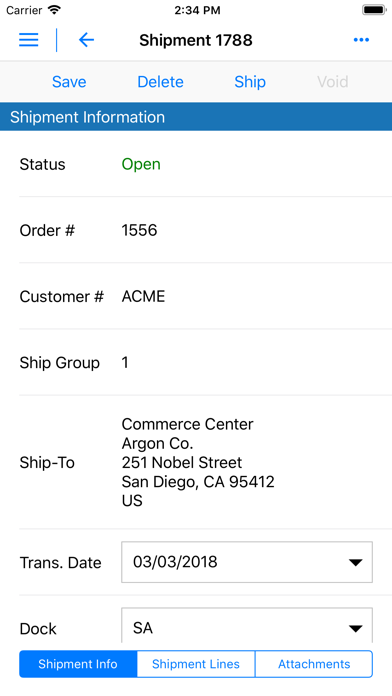The height and width of the screenshot is (696, 392).
Task: Tap the Shipment Information section header
Action: [196, 117]
